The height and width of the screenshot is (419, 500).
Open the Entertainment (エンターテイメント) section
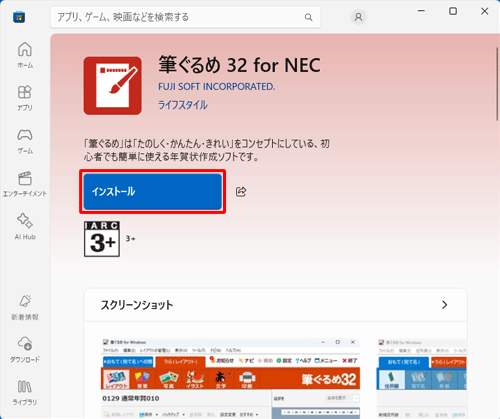[x=25, y=184]
